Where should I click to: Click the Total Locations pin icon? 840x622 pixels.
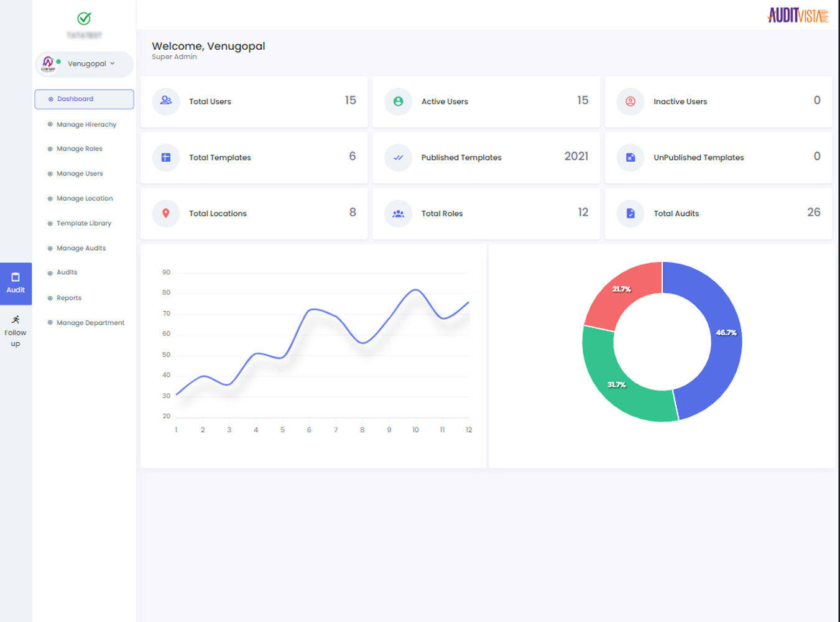[166, 213]
